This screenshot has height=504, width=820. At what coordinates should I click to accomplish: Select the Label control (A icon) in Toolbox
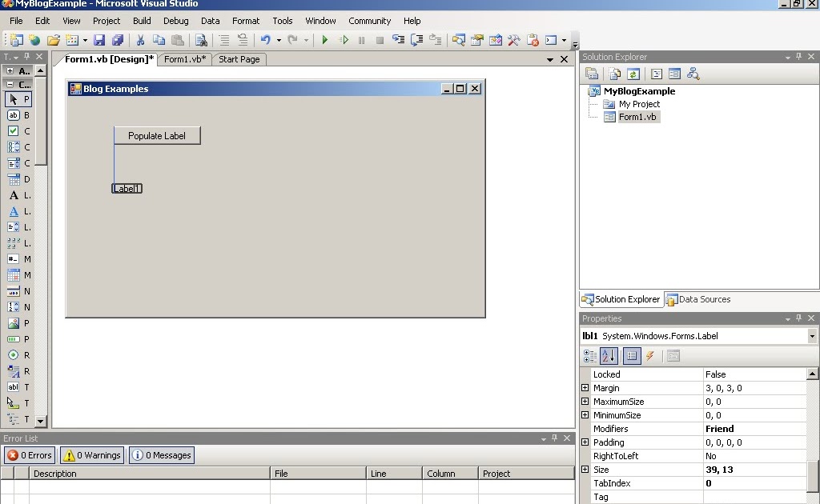tap(18, 195)
